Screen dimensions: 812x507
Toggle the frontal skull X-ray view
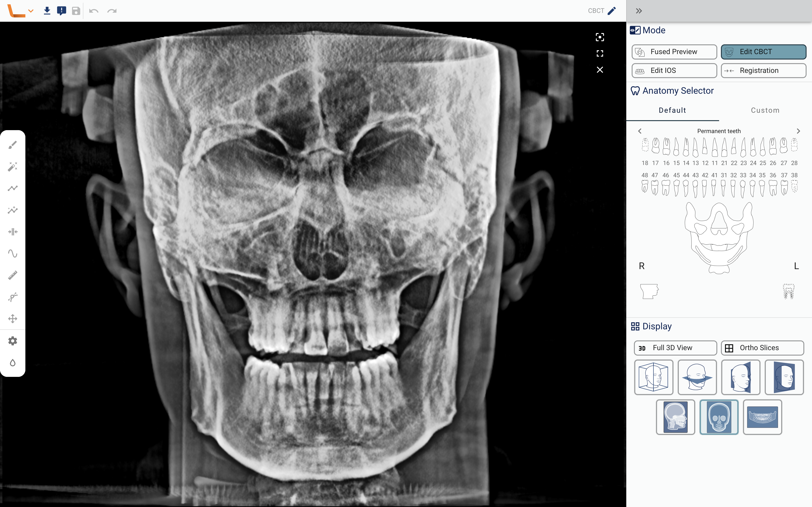tap(719, 417)
